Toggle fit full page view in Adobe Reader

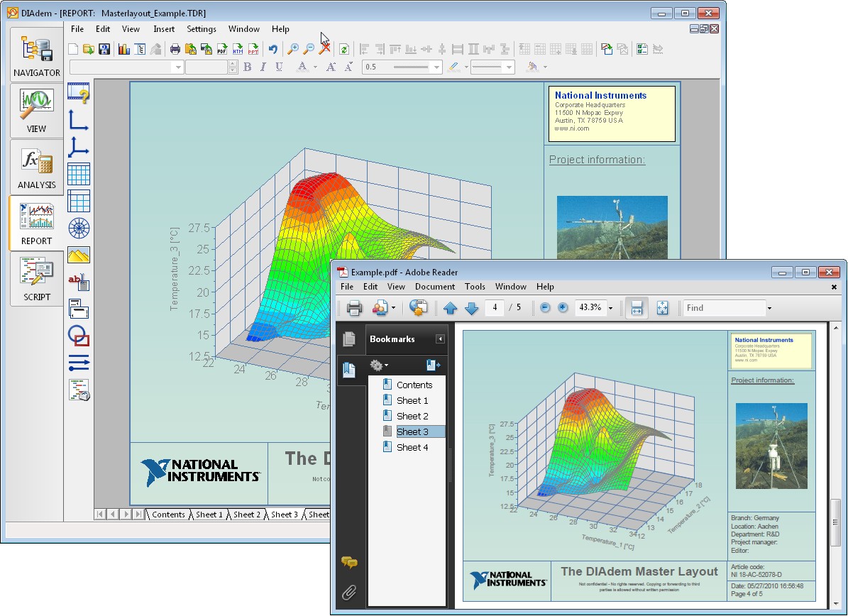[663, 308]
